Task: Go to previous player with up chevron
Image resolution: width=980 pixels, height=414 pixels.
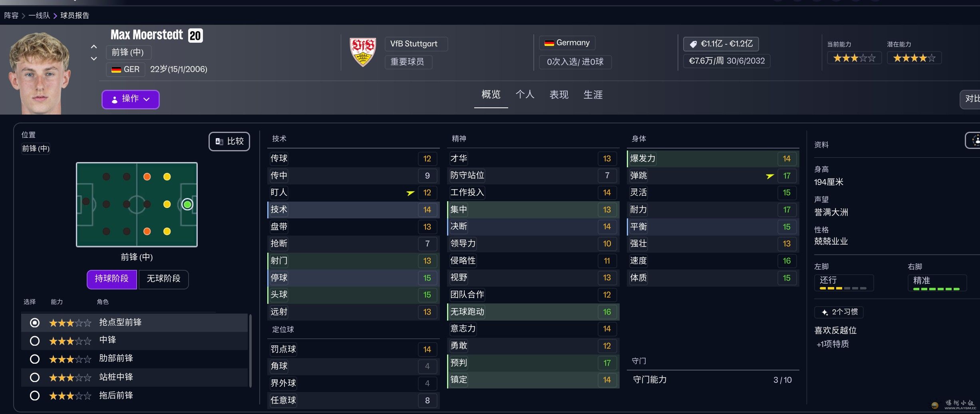Action: click(x=94, y=47)
